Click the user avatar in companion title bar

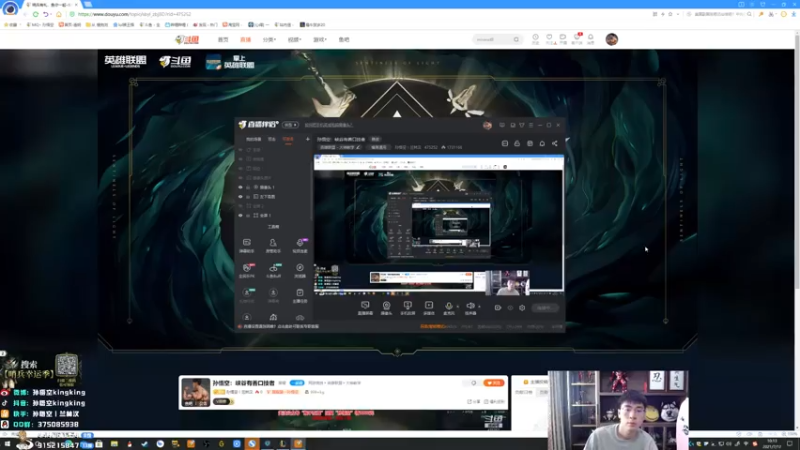click(487, 125)
